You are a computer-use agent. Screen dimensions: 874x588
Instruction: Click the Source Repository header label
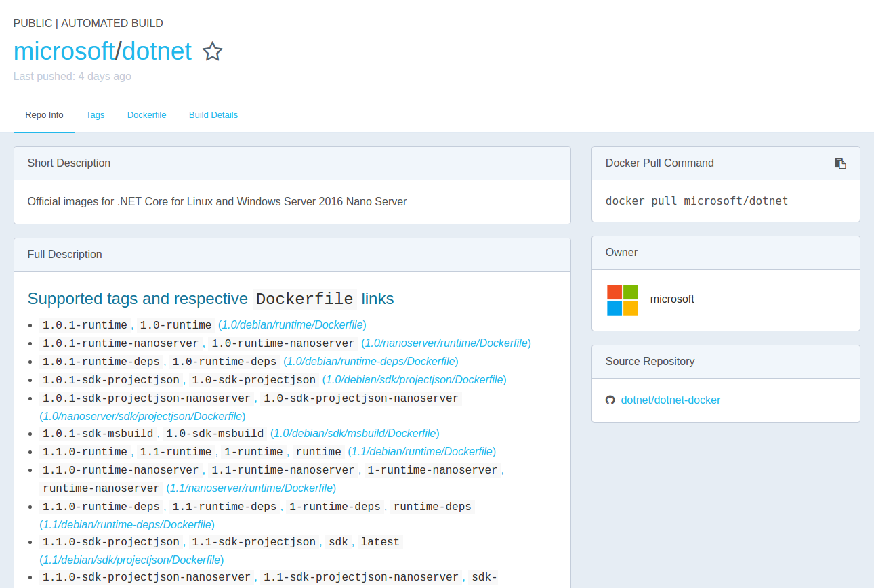tap(650, 361)
